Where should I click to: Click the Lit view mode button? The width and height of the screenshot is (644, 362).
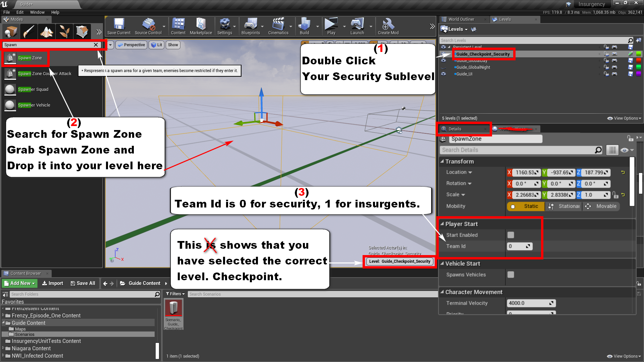tap(156, 45)
